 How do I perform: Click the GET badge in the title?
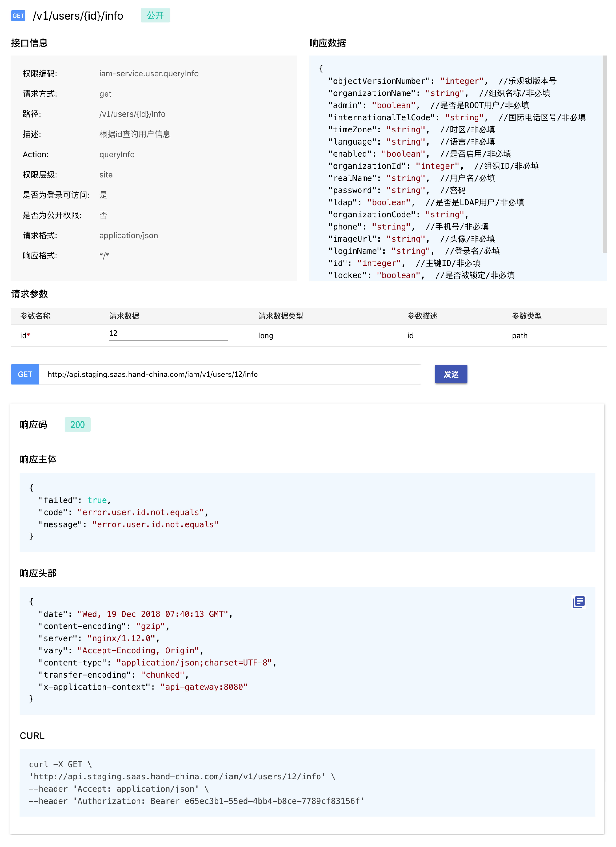[18, 16]
